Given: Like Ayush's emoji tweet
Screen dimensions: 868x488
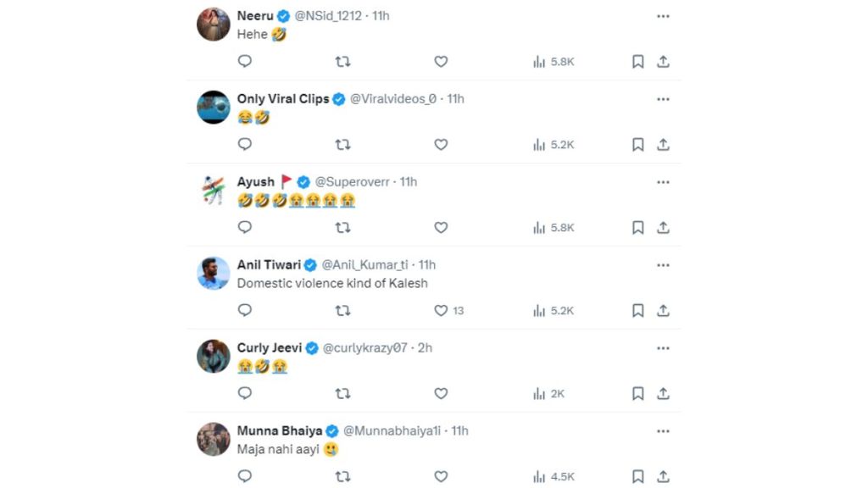Looking at the screenshot, I should click(441, 227).
